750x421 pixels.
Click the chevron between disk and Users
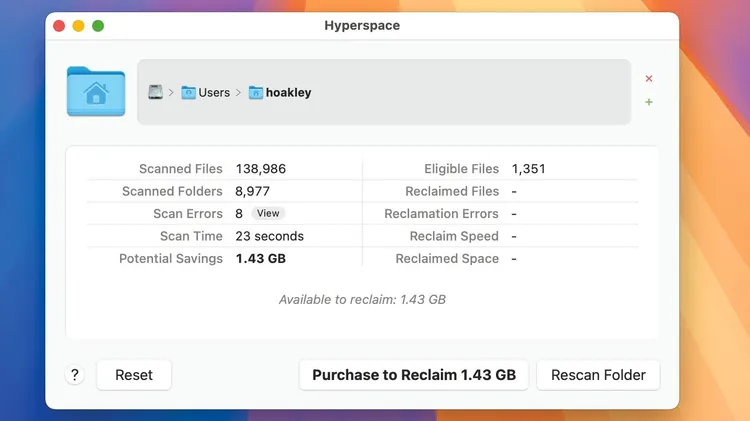click(x=171, y=93)
